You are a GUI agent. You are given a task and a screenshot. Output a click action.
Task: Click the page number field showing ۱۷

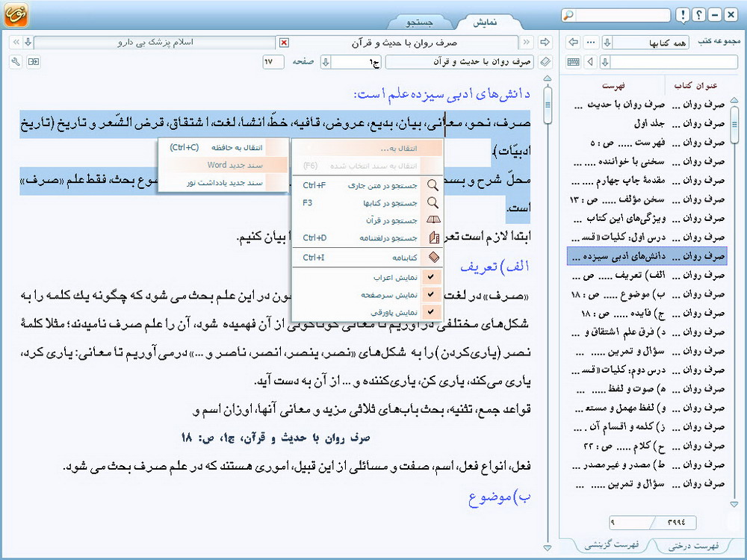273,62
